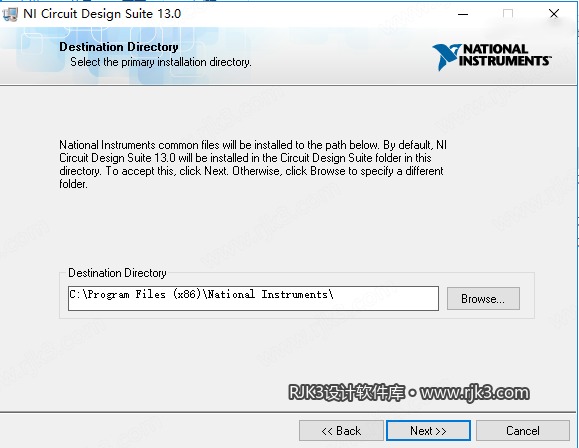Click the Destination Directory group box label

click(117, 273)
